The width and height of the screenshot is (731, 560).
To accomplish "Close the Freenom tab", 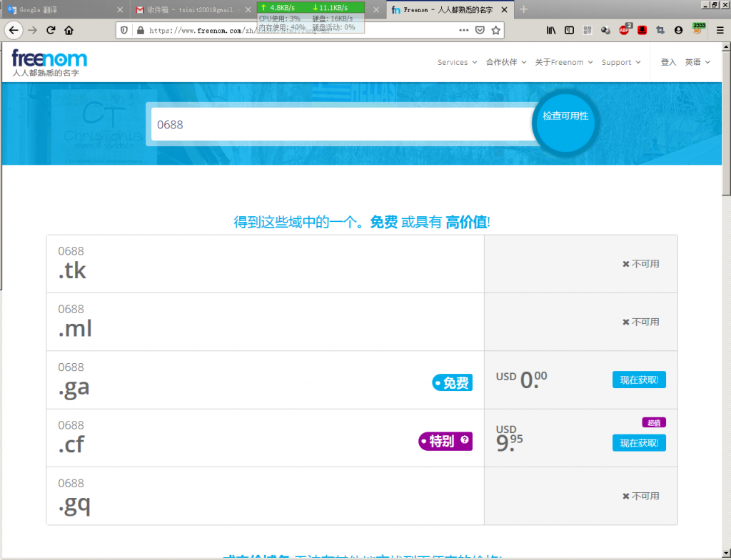I will click(x=504, y=9).
